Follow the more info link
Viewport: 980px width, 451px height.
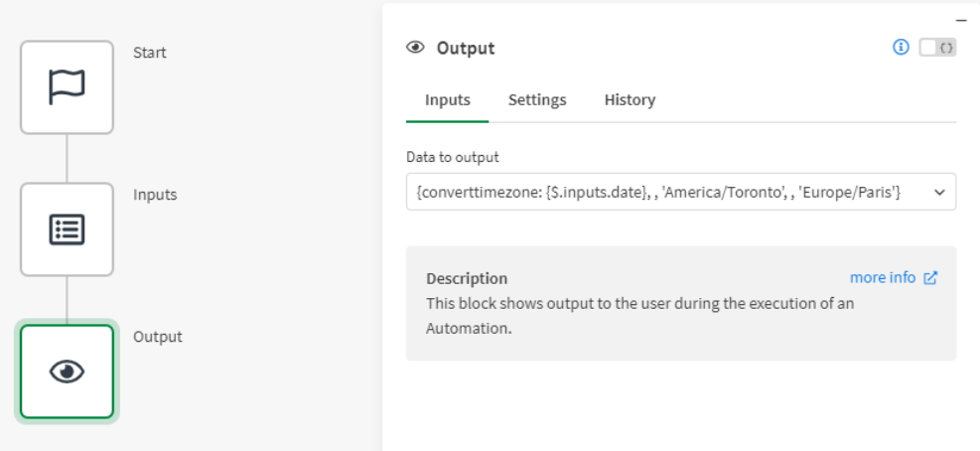[x=882, y=277]
